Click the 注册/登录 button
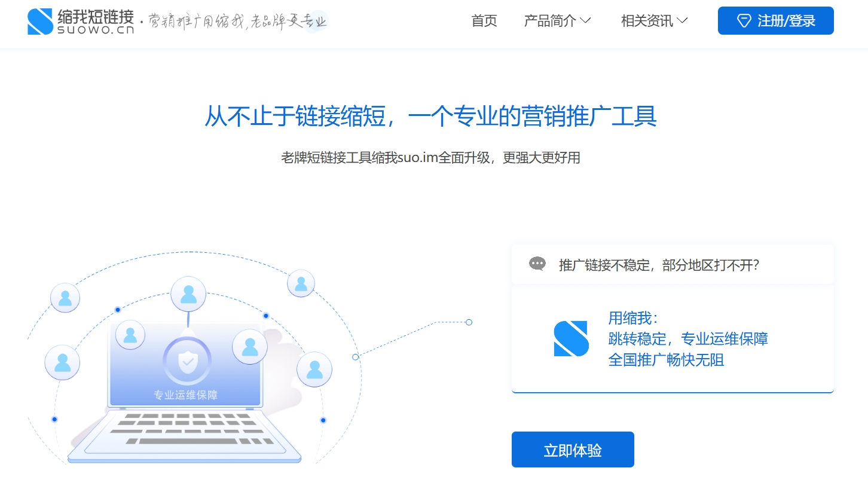This screenshot has height=477, width=868. tap(775, 21)
